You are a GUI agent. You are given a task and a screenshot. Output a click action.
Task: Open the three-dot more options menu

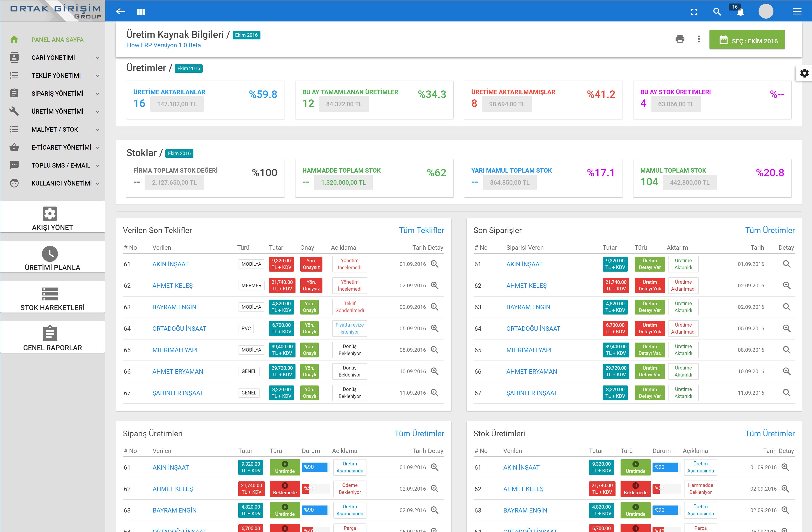[x=699, y=39]
